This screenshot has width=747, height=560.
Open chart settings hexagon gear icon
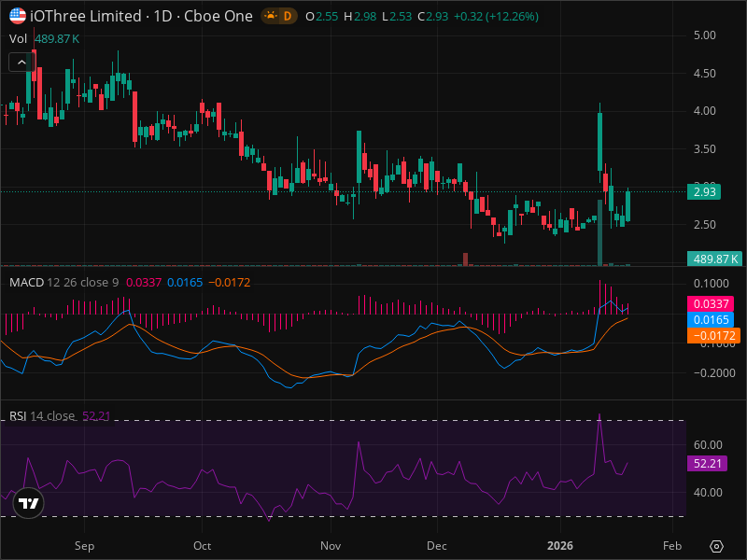pyautogui.click(x=716, y=546)
